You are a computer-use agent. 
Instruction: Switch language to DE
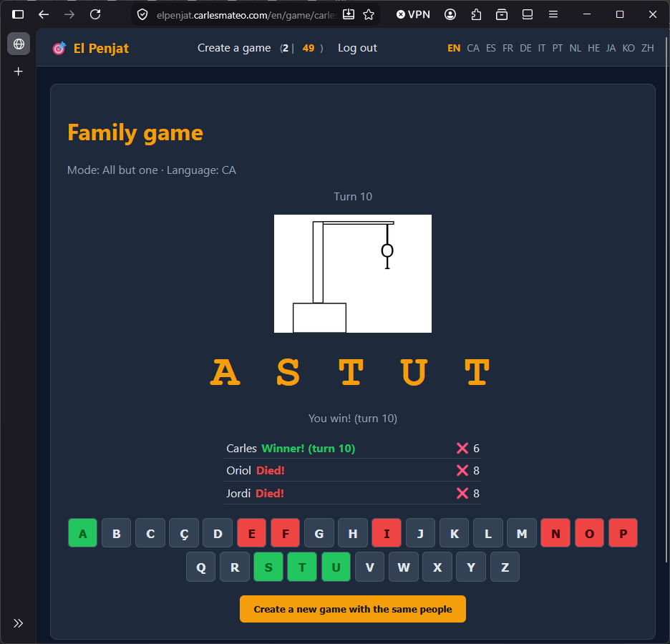(525, 48)
